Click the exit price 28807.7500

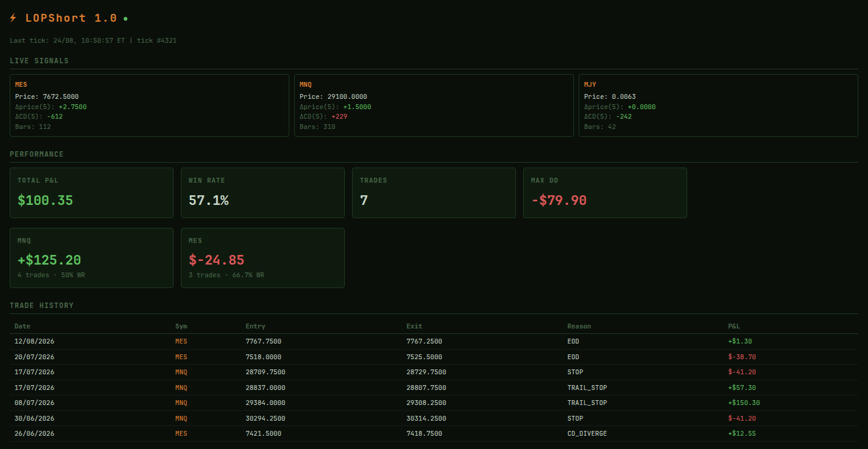pyautogui.click(x=426, y=388)
